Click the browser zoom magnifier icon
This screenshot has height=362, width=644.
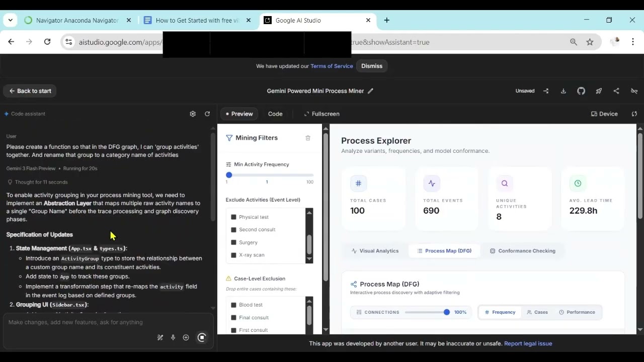(574, 42)
